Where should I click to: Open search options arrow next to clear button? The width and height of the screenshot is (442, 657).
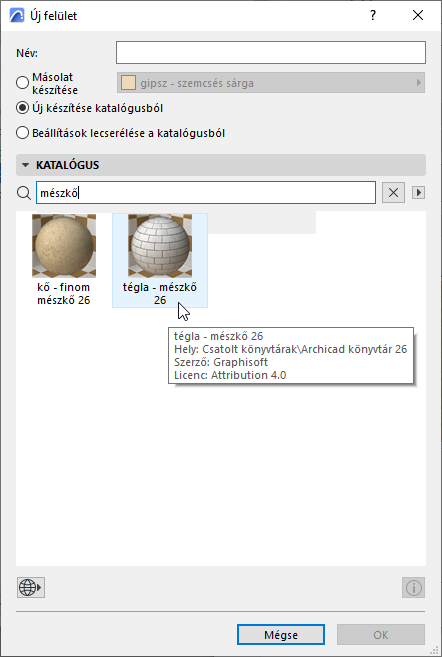[x=418, y=193]
